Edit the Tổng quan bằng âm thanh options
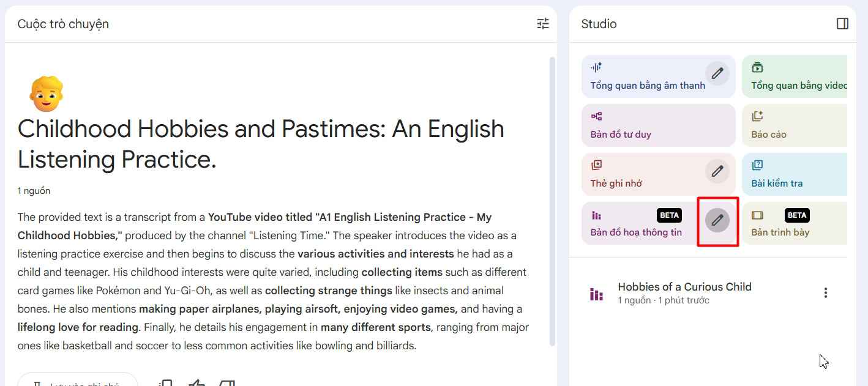868x386 pixels. point(717,73)
